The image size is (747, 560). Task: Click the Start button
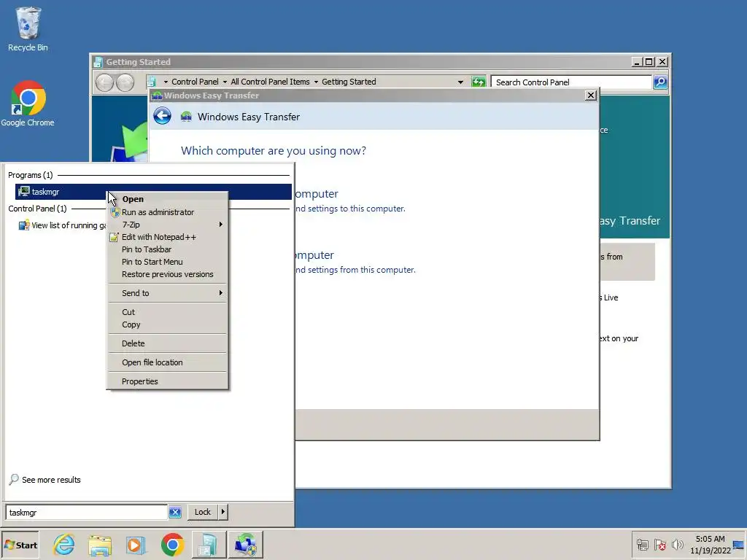point(20,545)
